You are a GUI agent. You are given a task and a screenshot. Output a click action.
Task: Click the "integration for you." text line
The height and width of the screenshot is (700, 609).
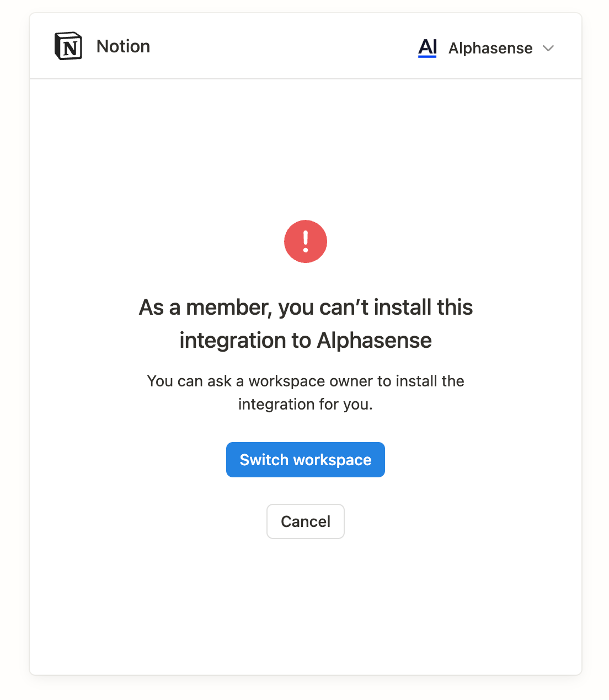306,405
